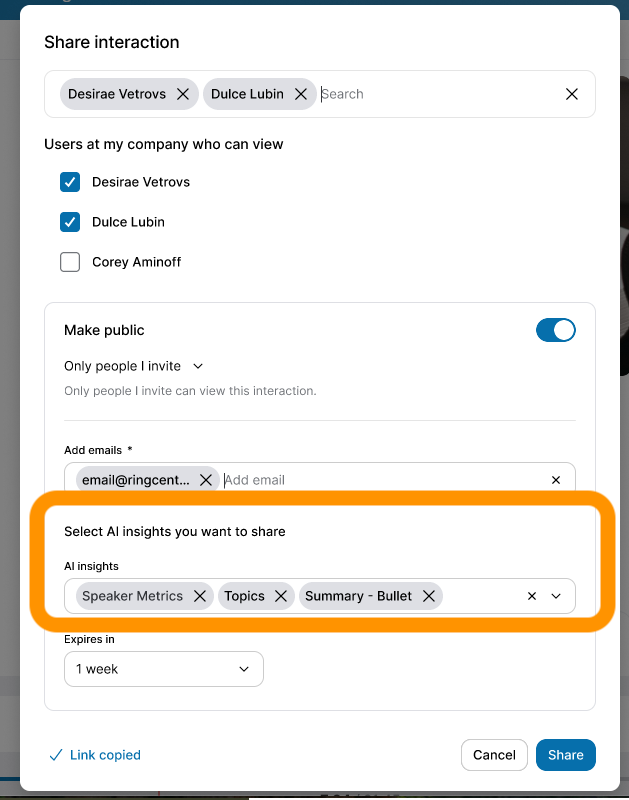This screenshot has height=800, width=629.
Task: Remove the Topics insight chip
Action: [279, 595]
